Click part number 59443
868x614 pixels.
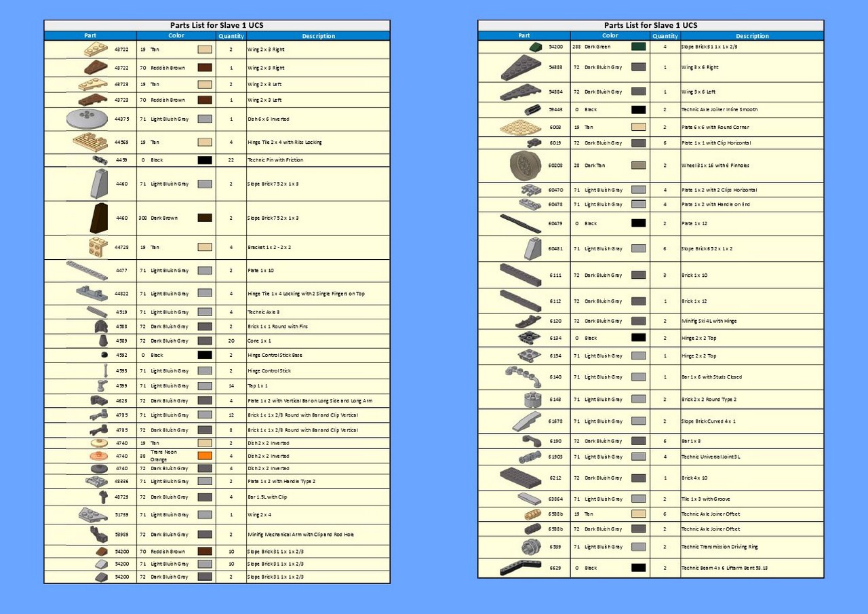(x=555, y=109)
